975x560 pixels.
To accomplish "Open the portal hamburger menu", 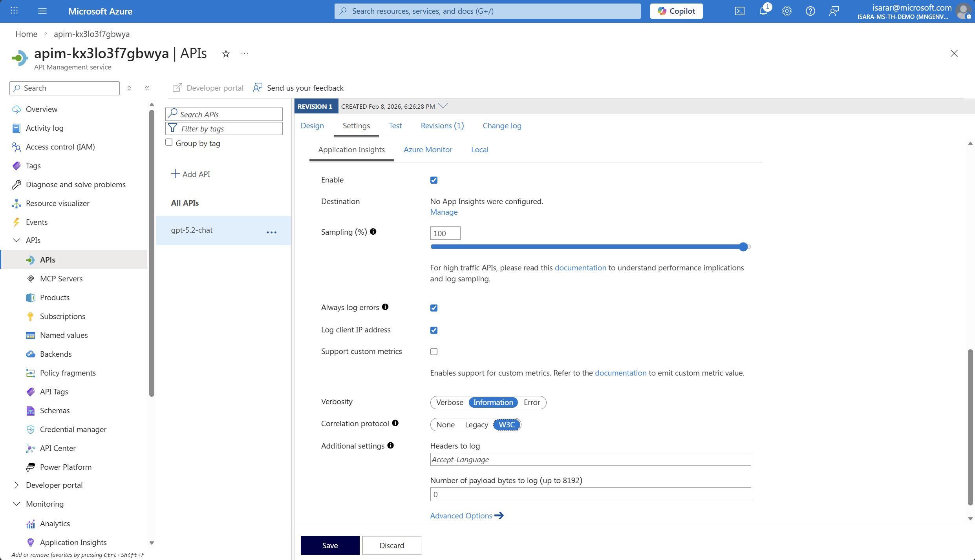I will point(42,11).
